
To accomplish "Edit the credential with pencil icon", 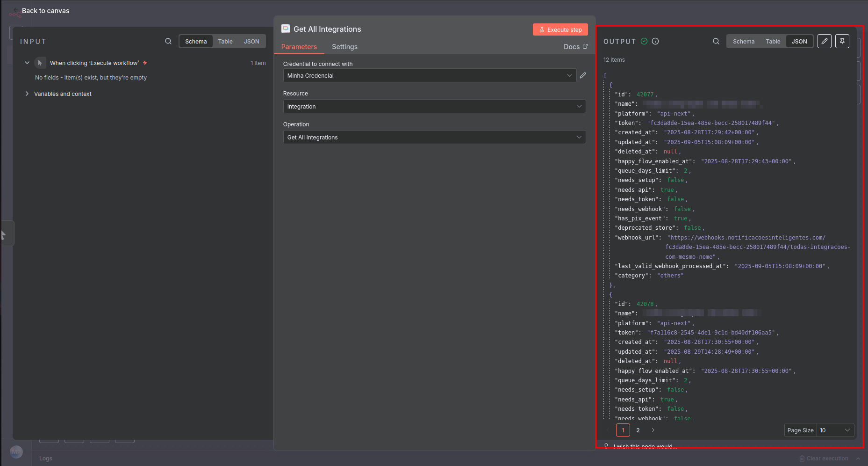I will coord(583,75).
